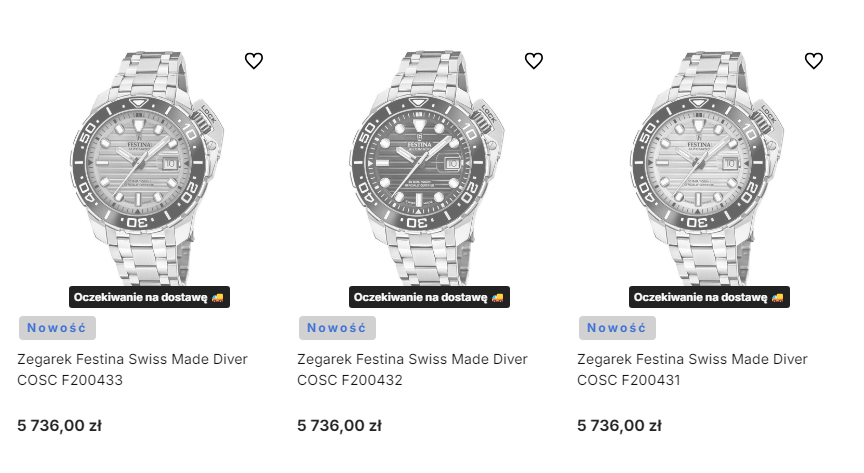
Task: Add Festina F200433 watch to wishlist
Action: 254,61
